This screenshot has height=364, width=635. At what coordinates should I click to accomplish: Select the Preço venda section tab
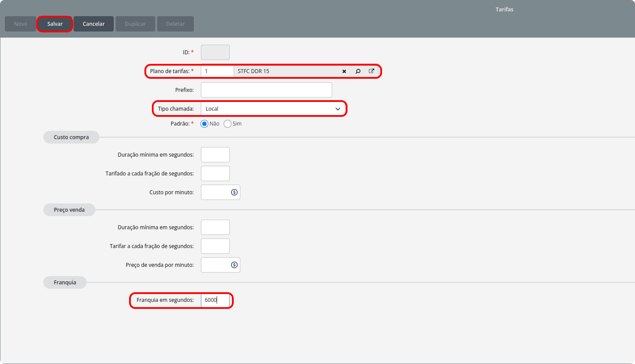pos(69,210)
